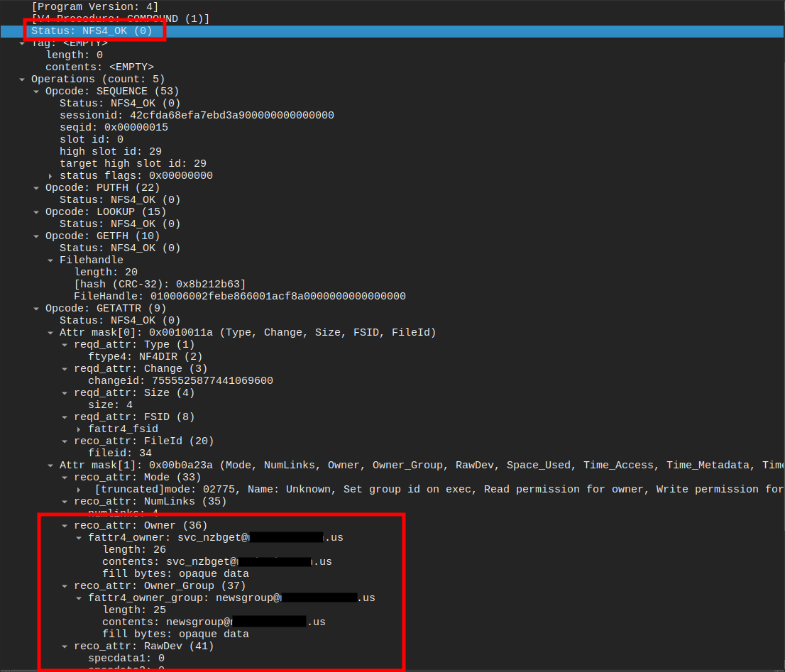
Task: Click the FileHandle hex value line
Action: 239,297
